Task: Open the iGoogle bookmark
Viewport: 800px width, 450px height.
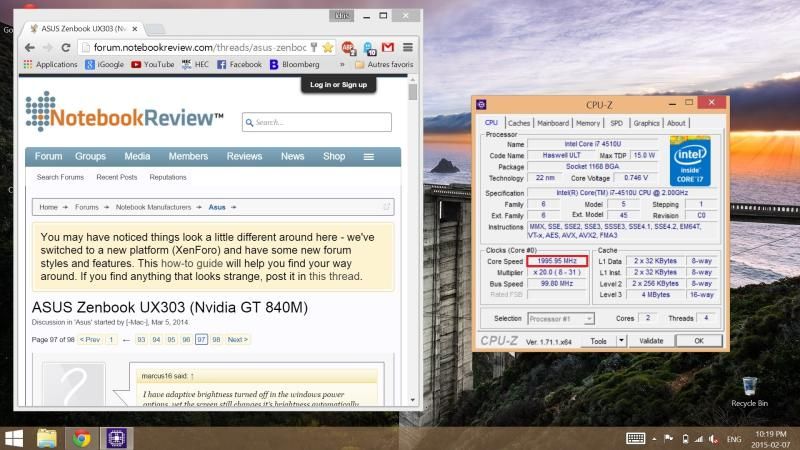Action: 105,64
